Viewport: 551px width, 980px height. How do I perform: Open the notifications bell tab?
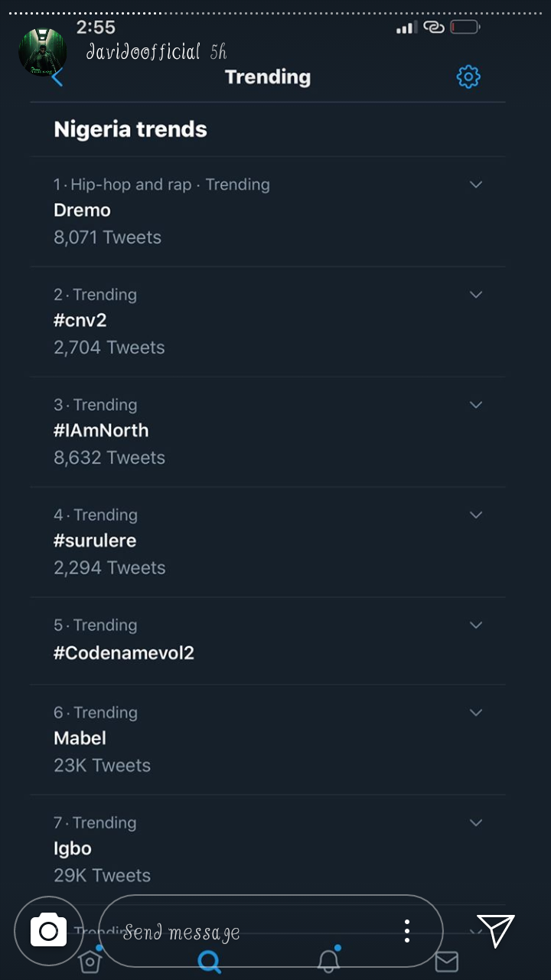[x=328, y=960]
